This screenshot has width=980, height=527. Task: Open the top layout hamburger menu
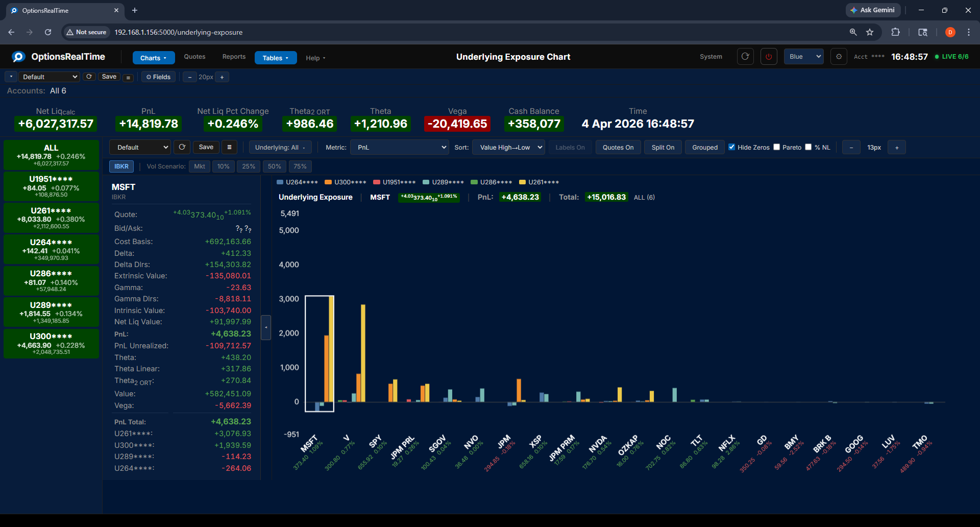click(x=129, y=77)
